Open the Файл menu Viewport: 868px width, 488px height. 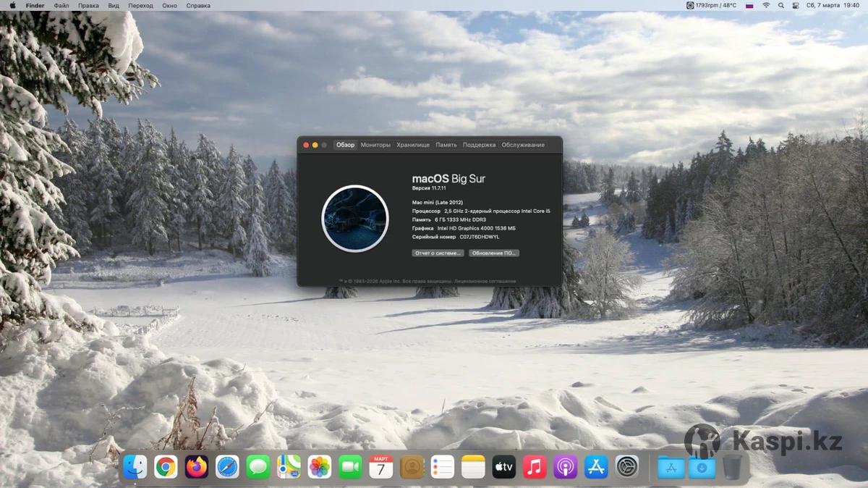click(61, 5)
